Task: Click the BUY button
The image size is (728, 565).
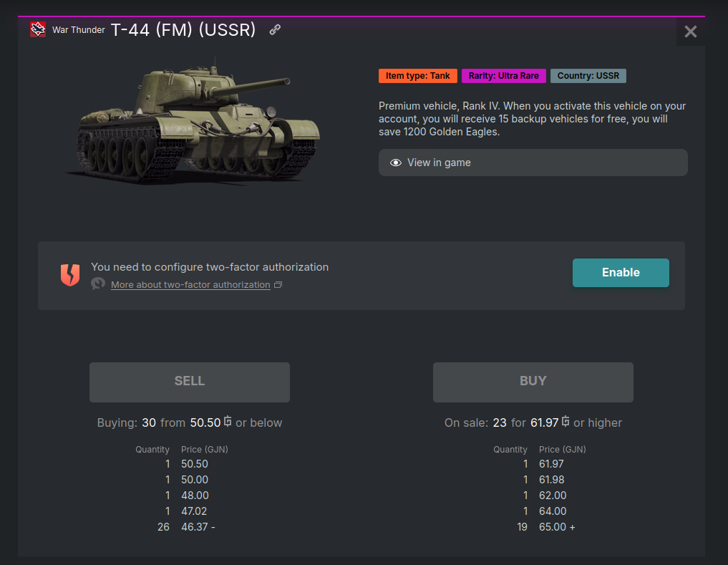Action: [x=533, y=382]
